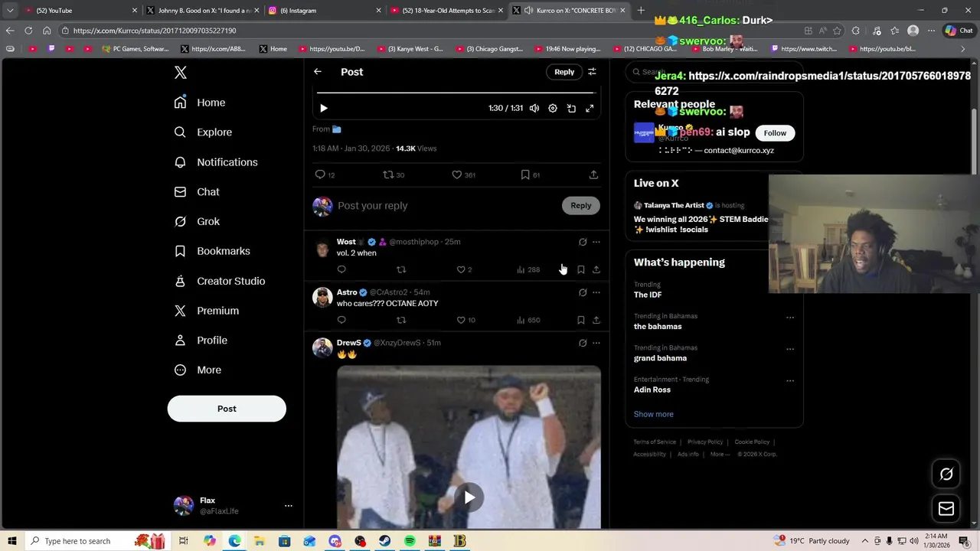
Task: Open options for the bahamas trend
Action: [789, 318]
